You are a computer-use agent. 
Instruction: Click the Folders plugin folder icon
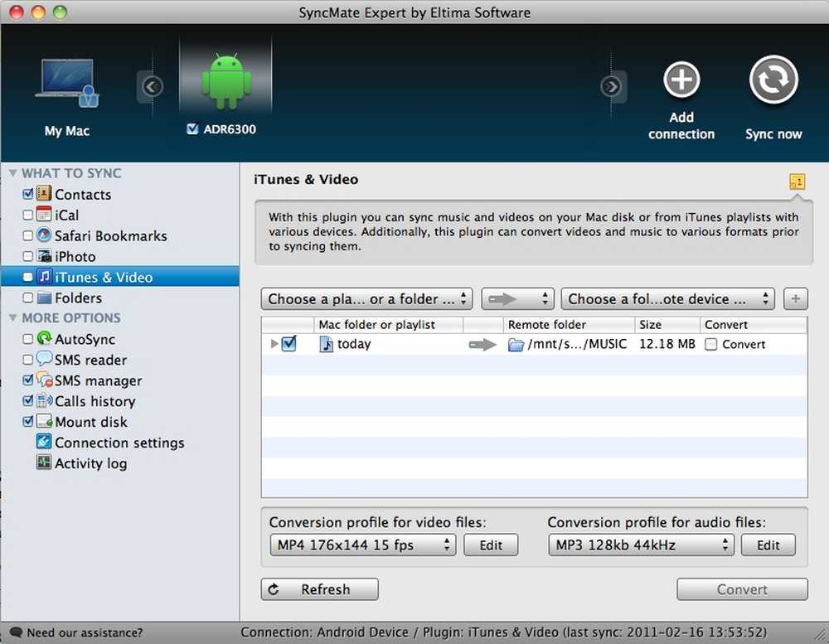[44, 298]
